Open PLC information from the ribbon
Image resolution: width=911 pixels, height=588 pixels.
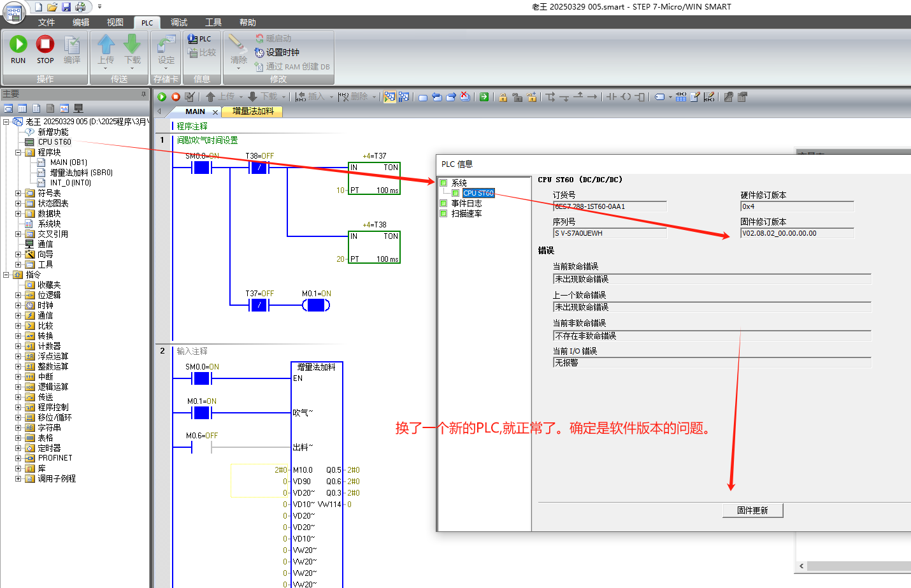click(x=199, y=39)
